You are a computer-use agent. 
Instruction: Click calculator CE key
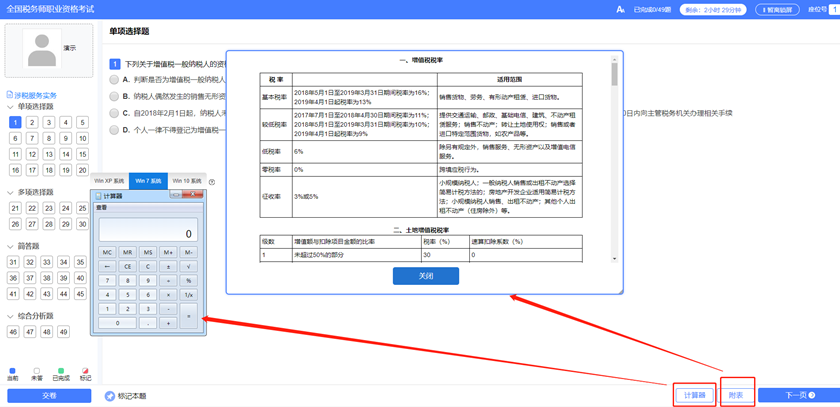tap(128, 266)
